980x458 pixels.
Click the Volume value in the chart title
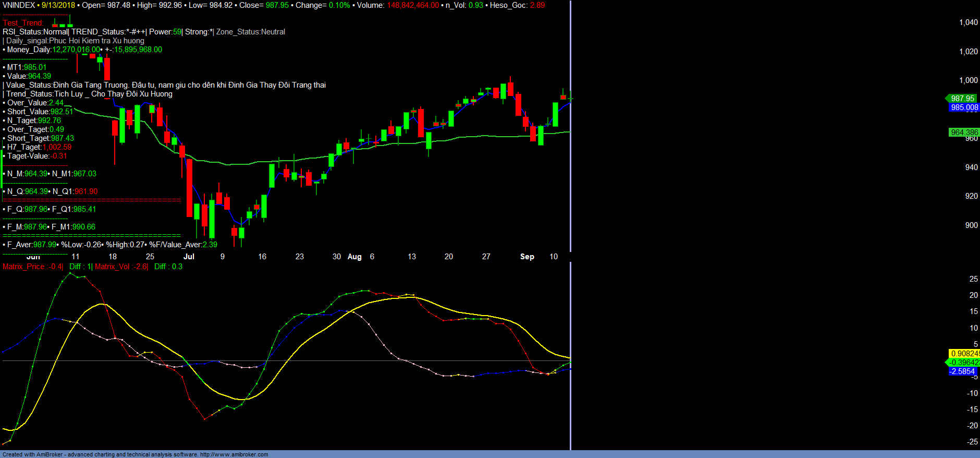click(x=413, y=5)
